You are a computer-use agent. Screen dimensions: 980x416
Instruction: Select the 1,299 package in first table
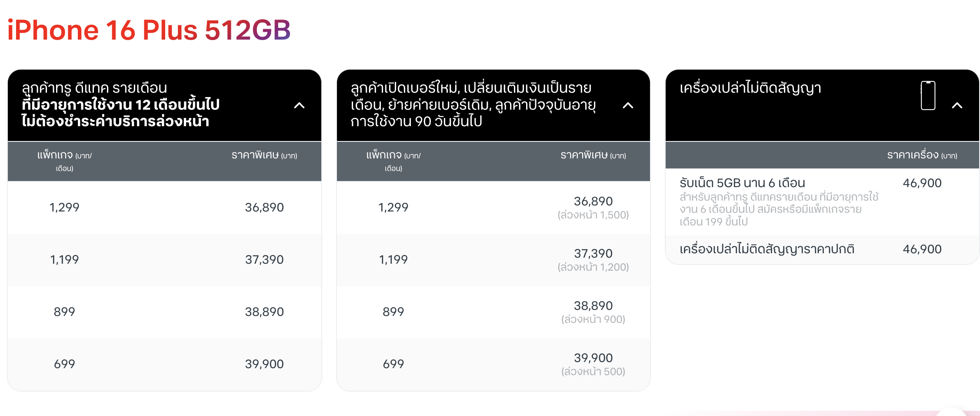coord(64,207)
